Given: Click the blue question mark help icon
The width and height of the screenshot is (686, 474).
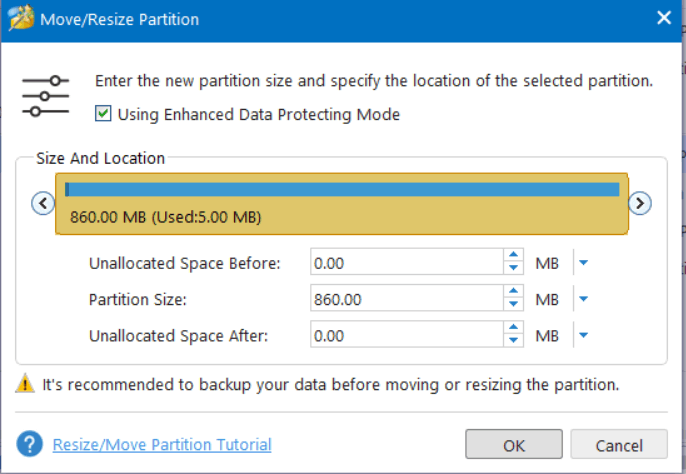Looking at the screenshot, I should pos(29,444).
